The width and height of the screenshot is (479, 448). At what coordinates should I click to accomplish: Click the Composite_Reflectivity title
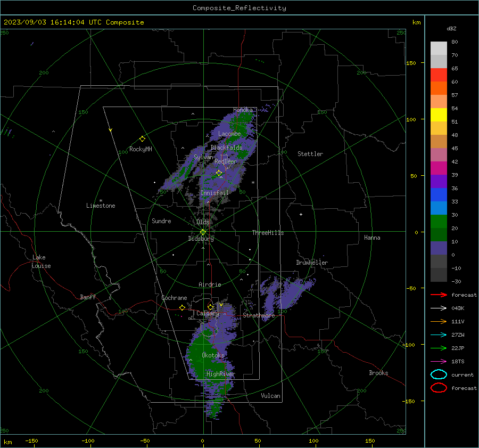[240, 8]
